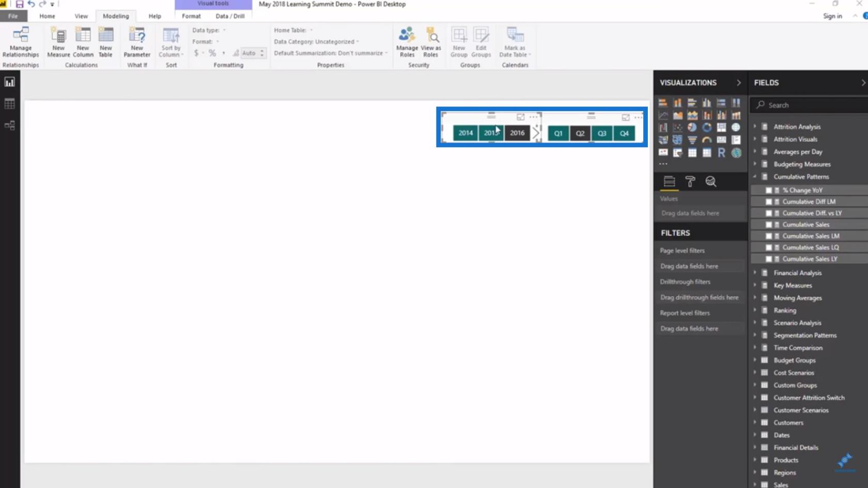Viewport: 868px width, 488px height.
Task: Open the Sort by Column dropdown
Action: point(171,42)
